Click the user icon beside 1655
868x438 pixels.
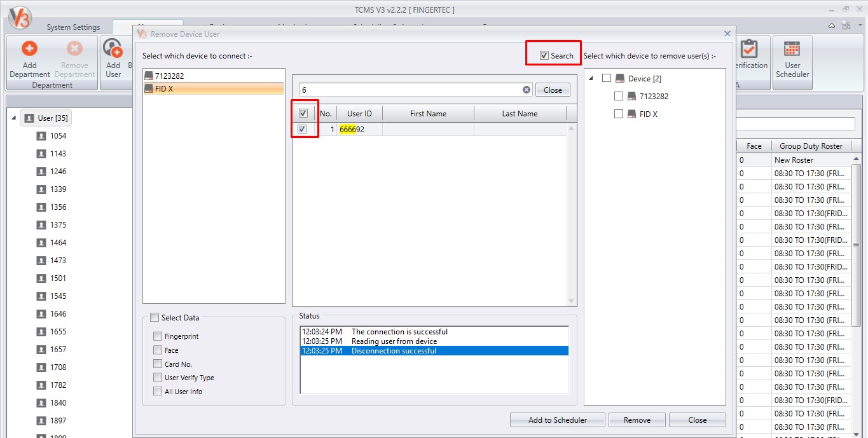41,332
